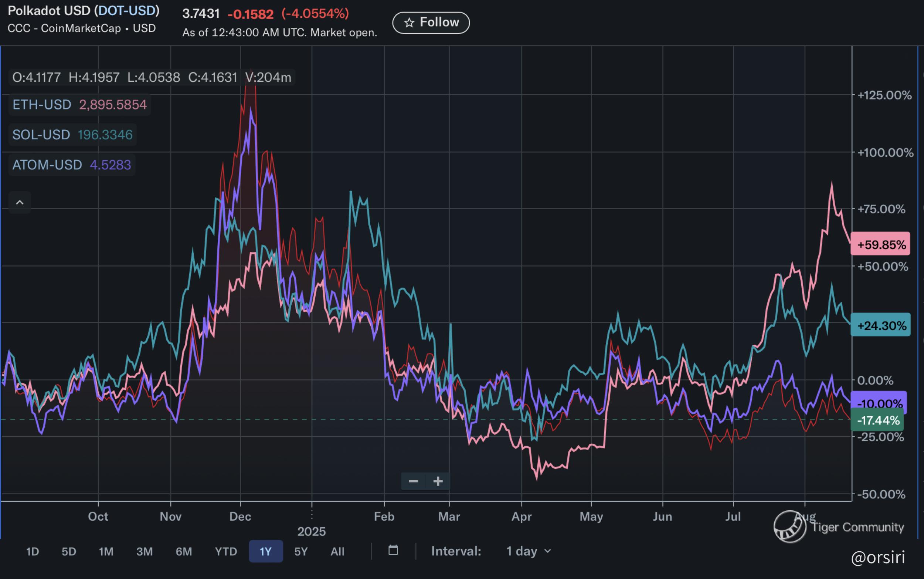
Task: Click the star Follow button
Action: click(x=431, y=23)
